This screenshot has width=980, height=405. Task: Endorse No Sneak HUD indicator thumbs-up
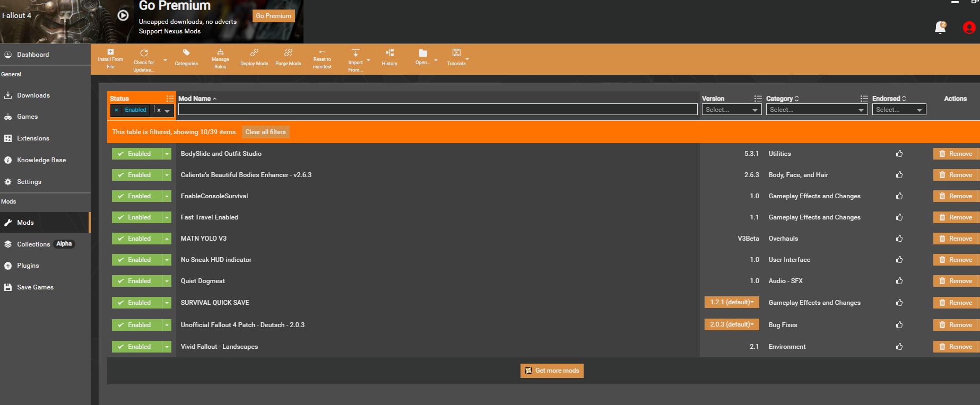point(899,260)
